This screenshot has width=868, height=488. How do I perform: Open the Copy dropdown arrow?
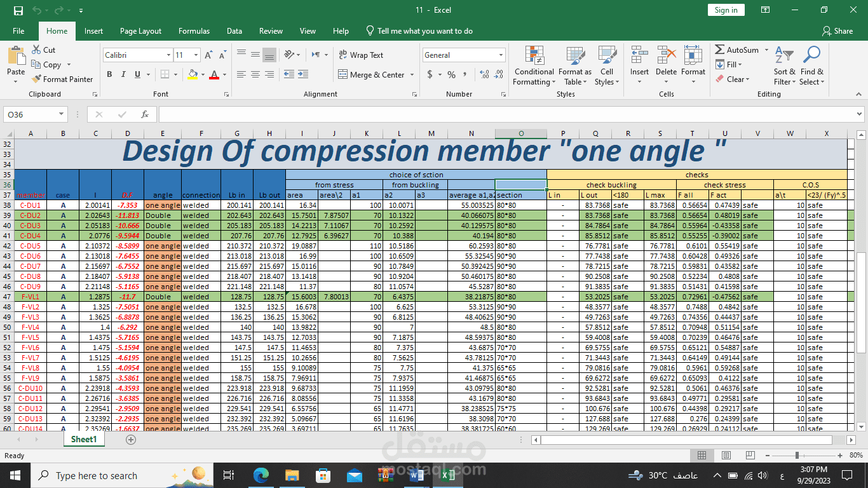click(x=69, y=64)
